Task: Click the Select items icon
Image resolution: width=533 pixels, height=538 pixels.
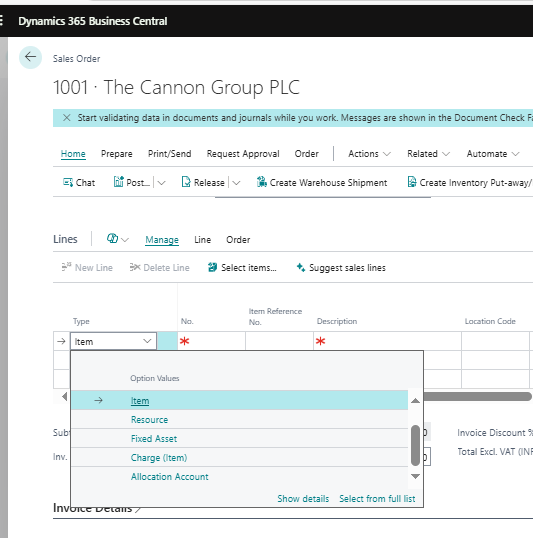Action: 212,267
